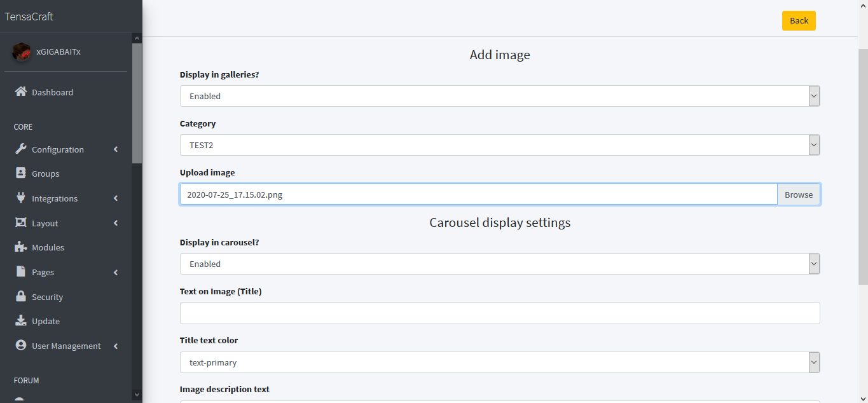Click Browse to upload an image

point(798,195)
